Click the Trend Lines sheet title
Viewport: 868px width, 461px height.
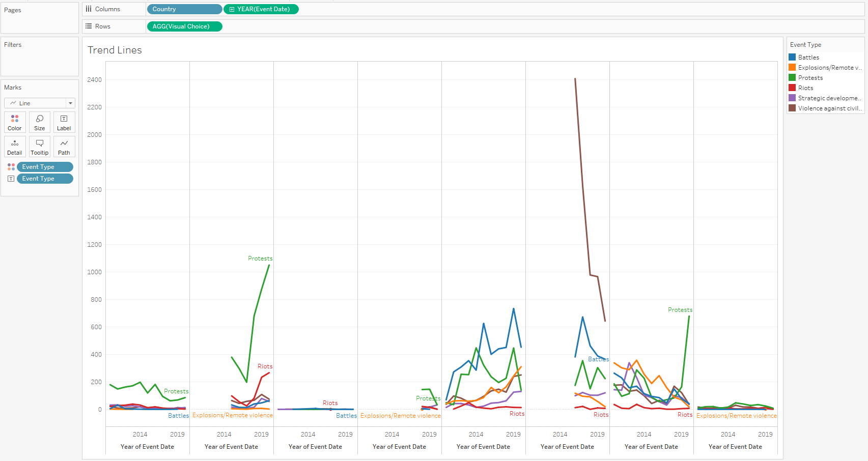tap(115, 50)
